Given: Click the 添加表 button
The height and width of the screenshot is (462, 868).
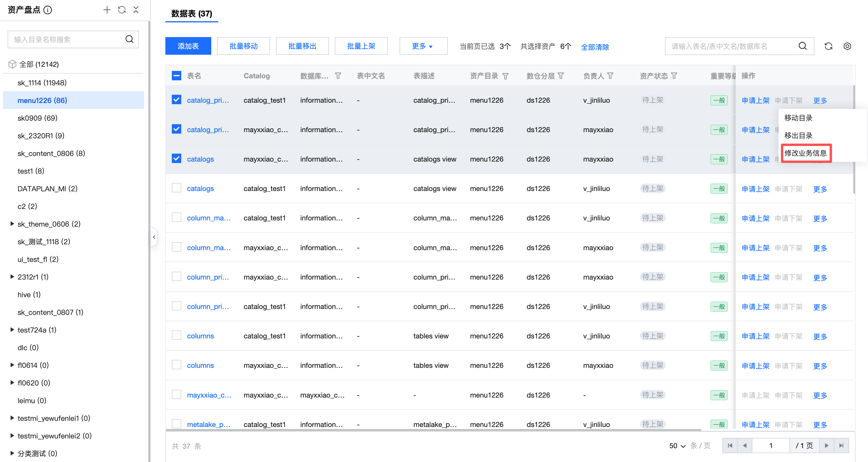Looking at the screenshot, I should click(x=188, y=46).
